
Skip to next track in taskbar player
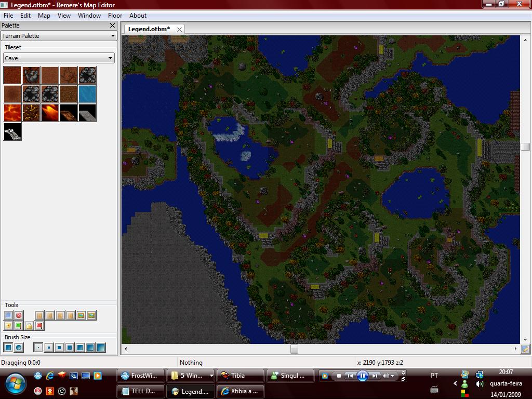point(375,376)
